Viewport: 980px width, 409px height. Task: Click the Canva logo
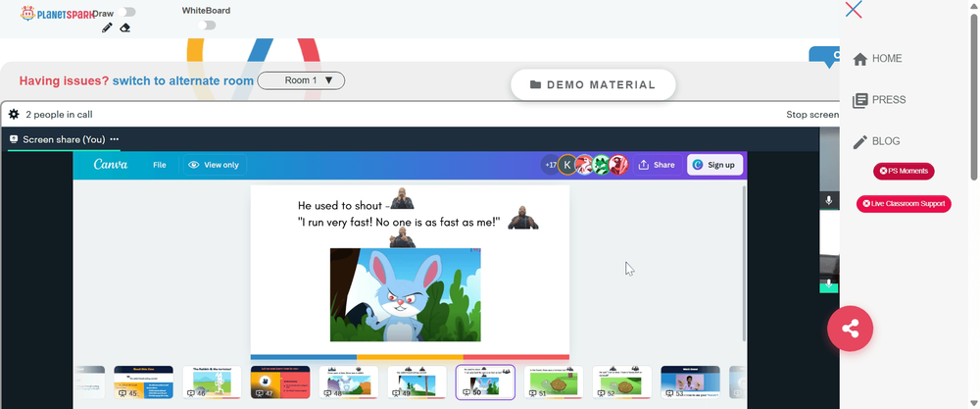coord(111,165)
